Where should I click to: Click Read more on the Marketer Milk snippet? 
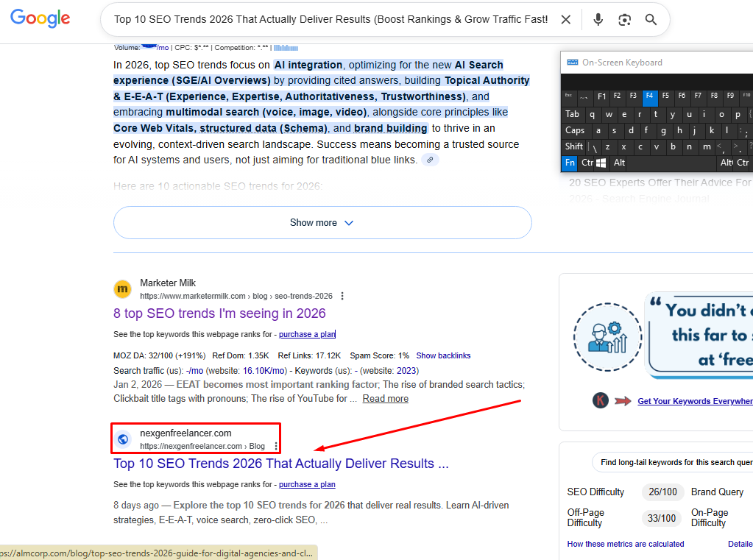pyautogui.click(x=385, y=399)
